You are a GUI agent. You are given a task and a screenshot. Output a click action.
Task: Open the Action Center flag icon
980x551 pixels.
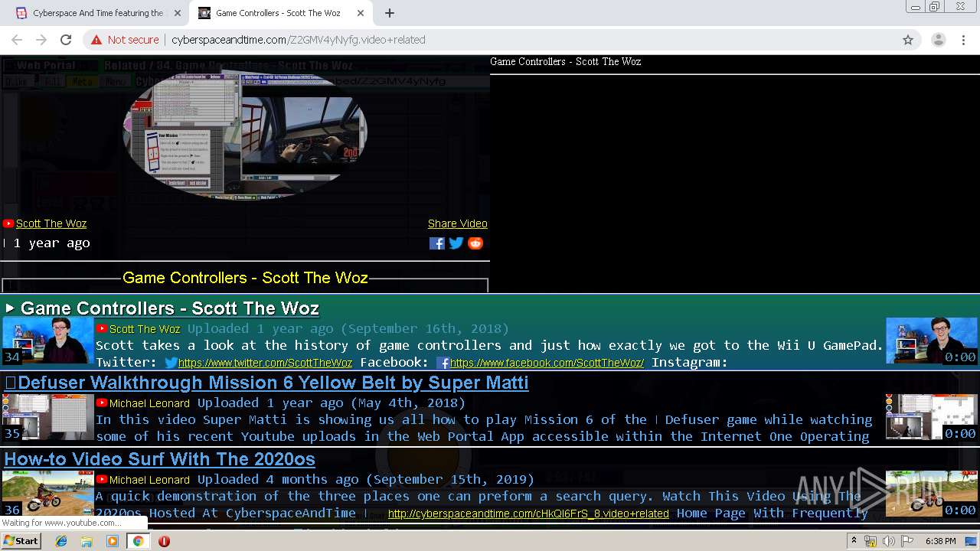[x=906, y=541]
